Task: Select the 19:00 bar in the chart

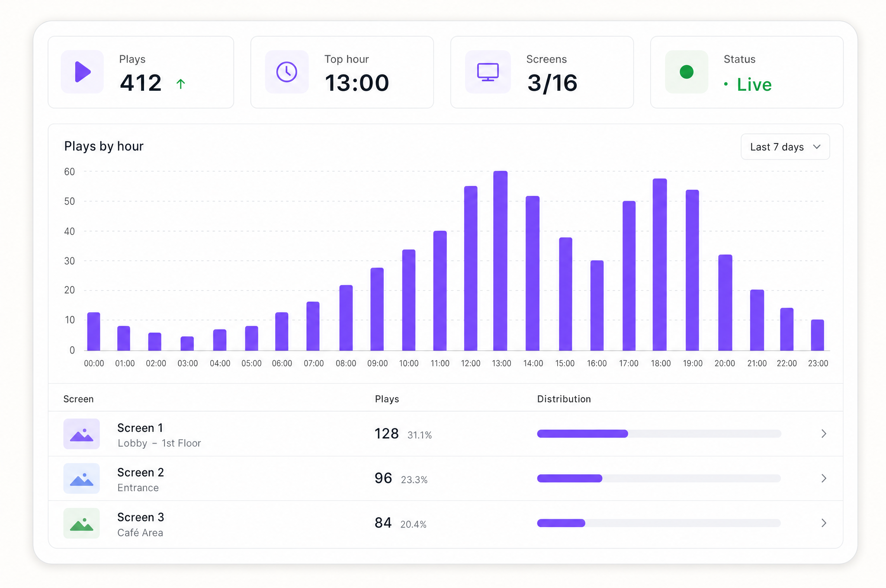Action: pos(692,270)
